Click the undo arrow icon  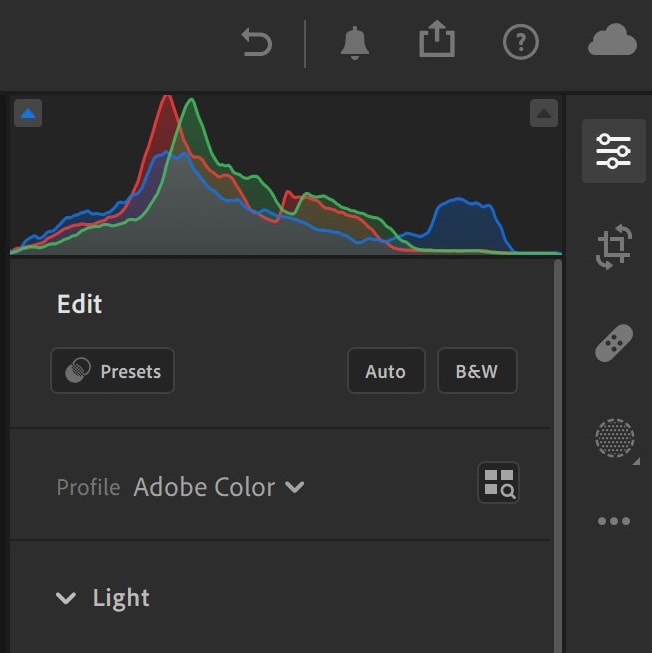click(256, 42)
